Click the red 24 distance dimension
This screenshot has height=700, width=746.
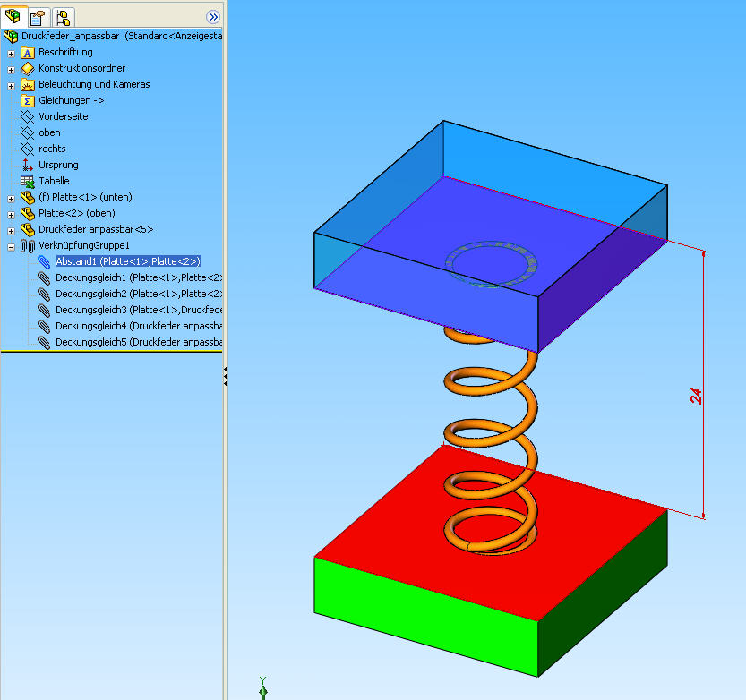point(696,397)
